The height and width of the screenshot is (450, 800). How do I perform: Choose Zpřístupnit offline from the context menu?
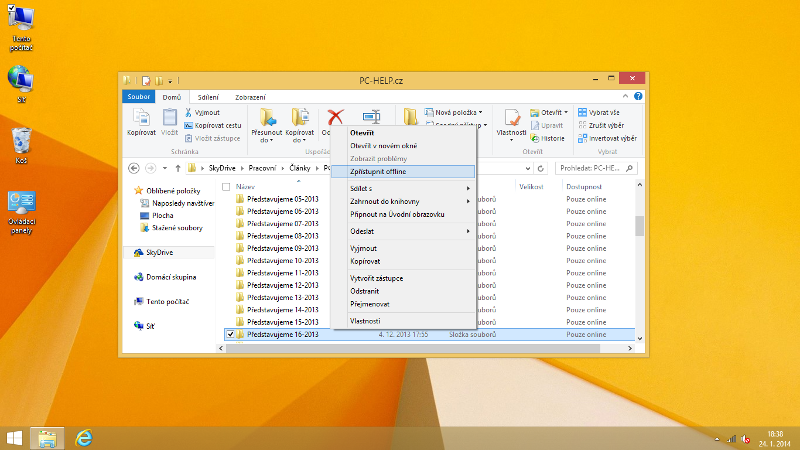378,171
